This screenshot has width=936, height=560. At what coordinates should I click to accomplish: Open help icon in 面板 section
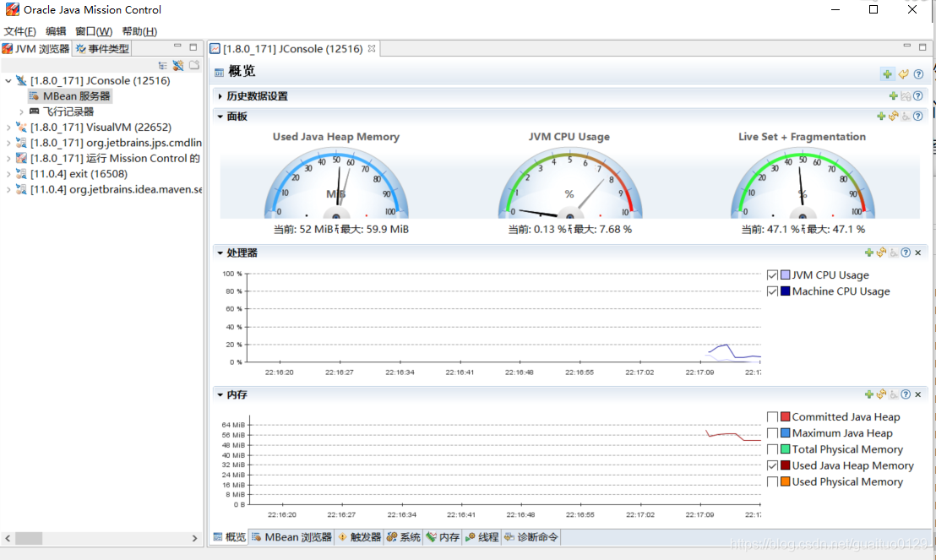pyautogui.click(x=918, y=116)
